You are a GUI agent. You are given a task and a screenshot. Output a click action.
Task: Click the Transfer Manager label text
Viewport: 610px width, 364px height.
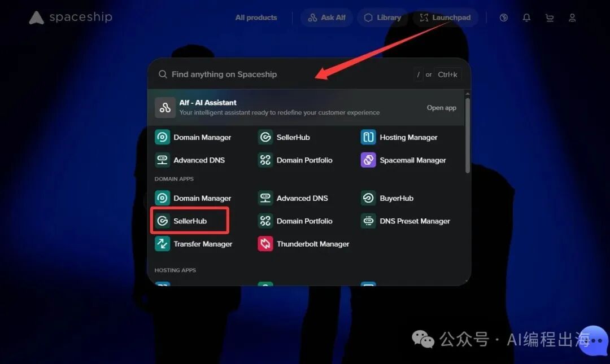pyautogui.click(x=203, y=244)
